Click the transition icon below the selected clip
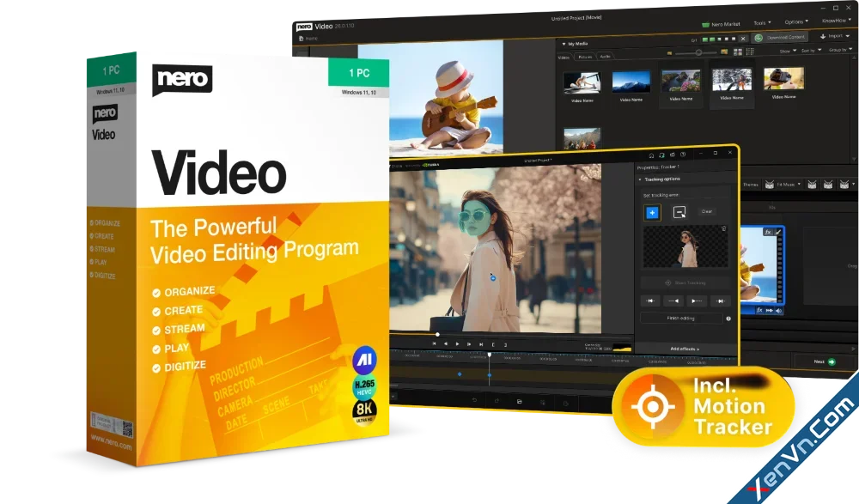Viewport: 859px width, 504px height. pyautogui.click(x=769, y=311)
